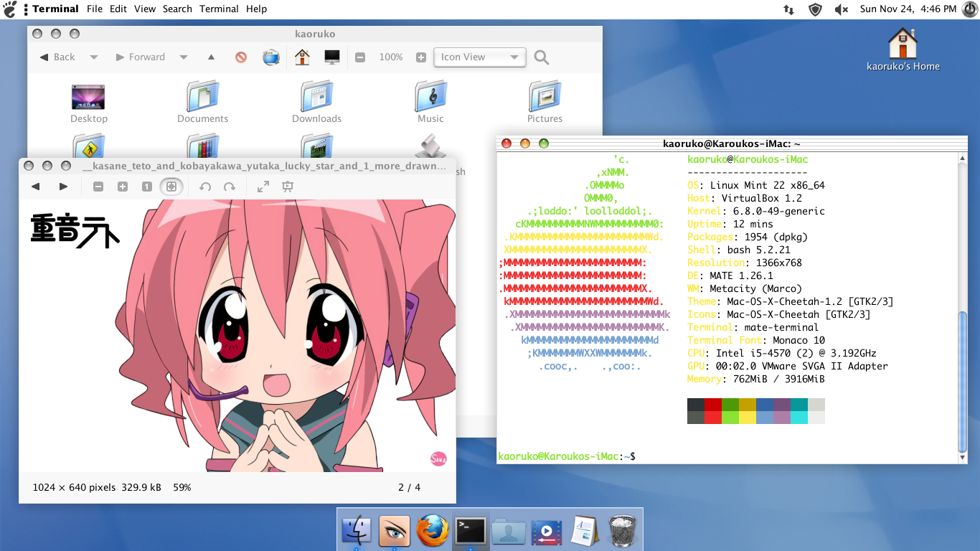
Task: Click the '329.9 kB' file size text
Action: pos(141,487)
